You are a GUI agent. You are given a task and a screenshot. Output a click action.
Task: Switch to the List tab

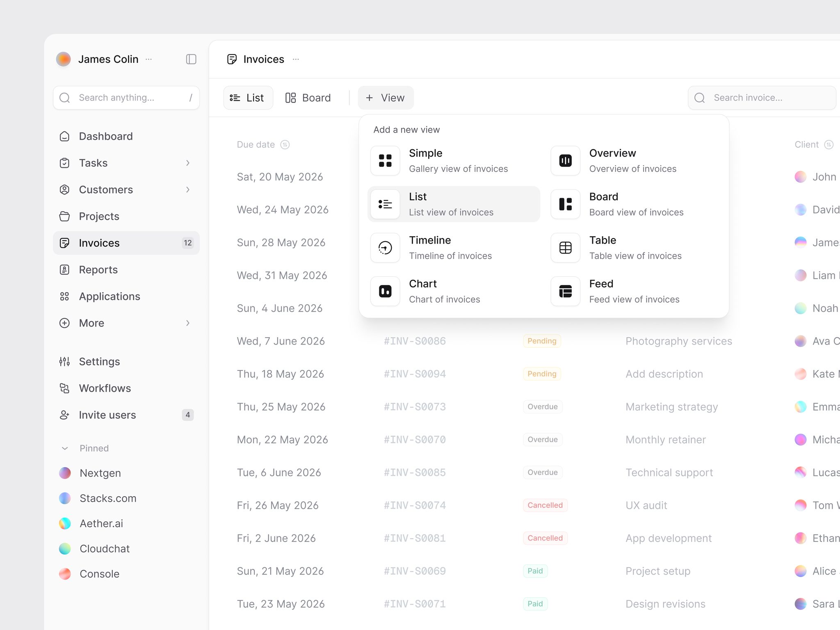pos(248,98)
